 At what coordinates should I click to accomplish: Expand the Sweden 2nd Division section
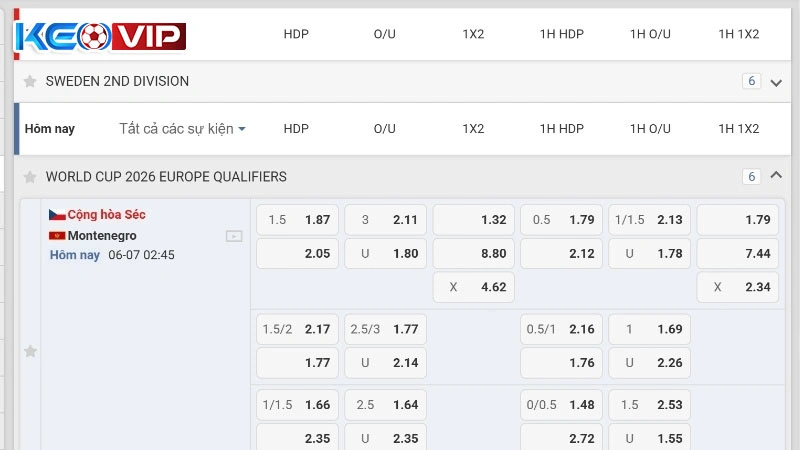point(776,82)
